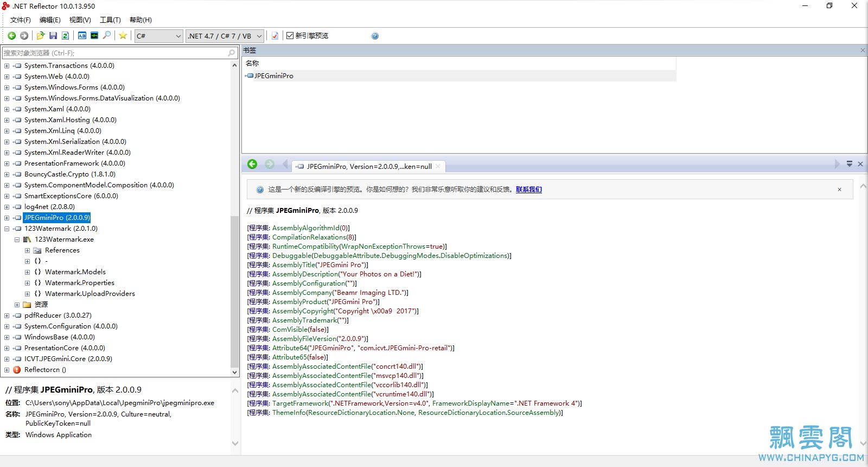Open the 帮助(H) menu
Viewport: 868px width, 467px height.
141,20
